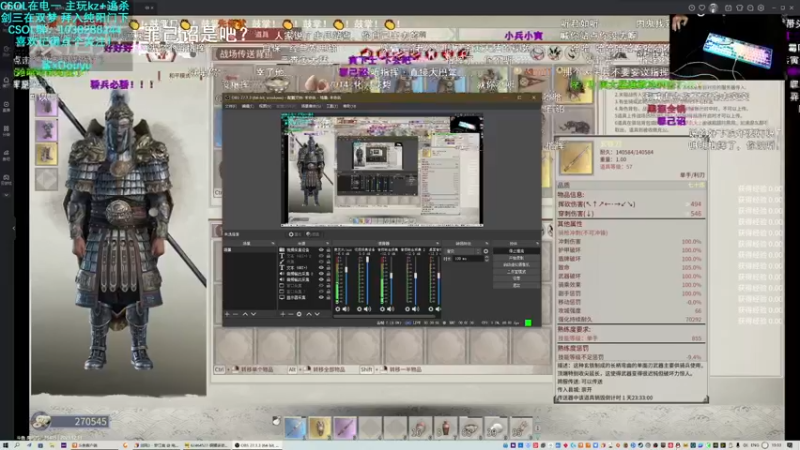
Task: Mute the first mixer channel speaker
Action: tap(346, 309)
